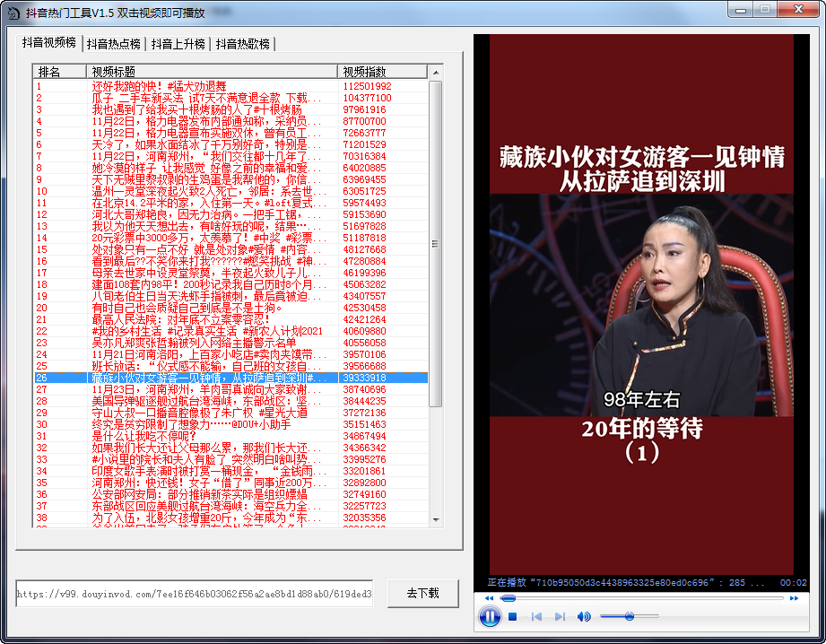826x644 pixels.
Task: Close the 抖音热门工具 window
Action: (798, 10)
